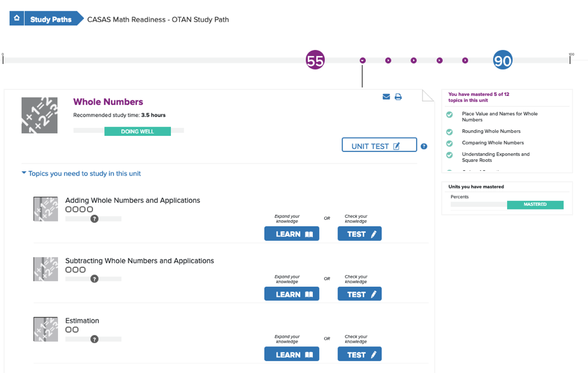
Task: Take Test for Subtracting Whole Numbers
Action: point(359,295)
